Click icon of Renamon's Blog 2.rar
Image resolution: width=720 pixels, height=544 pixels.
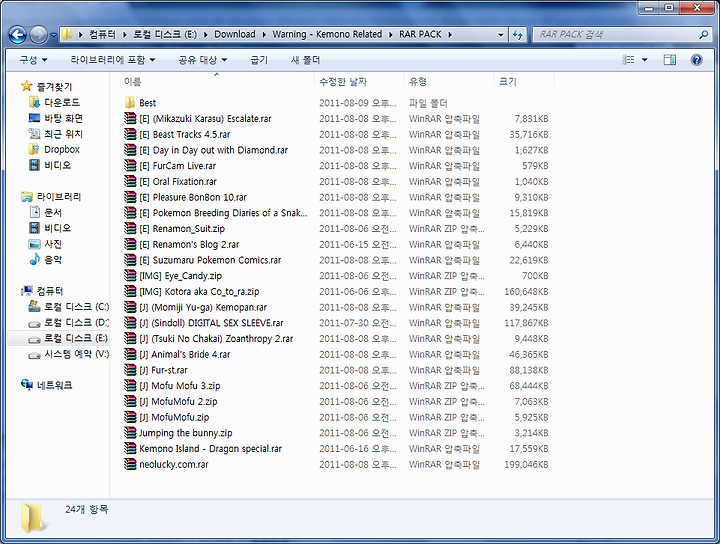point(130,244)
